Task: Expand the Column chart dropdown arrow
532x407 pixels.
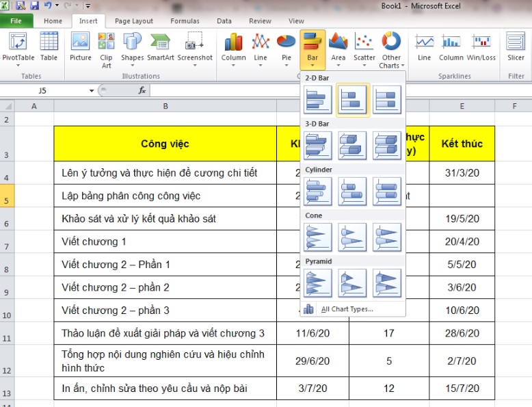Action: (x=233, y=66)
